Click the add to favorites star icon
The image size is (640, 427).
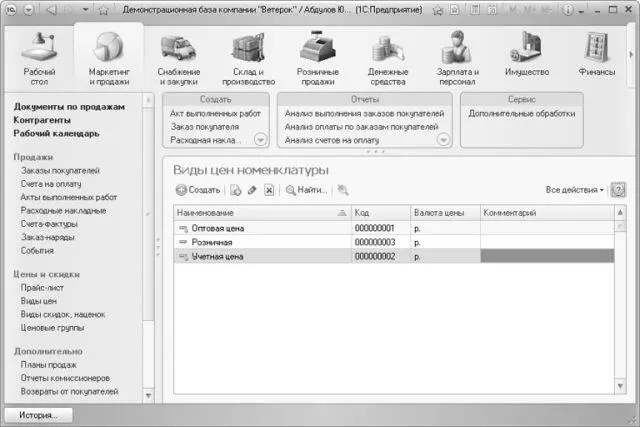(438, 10)
